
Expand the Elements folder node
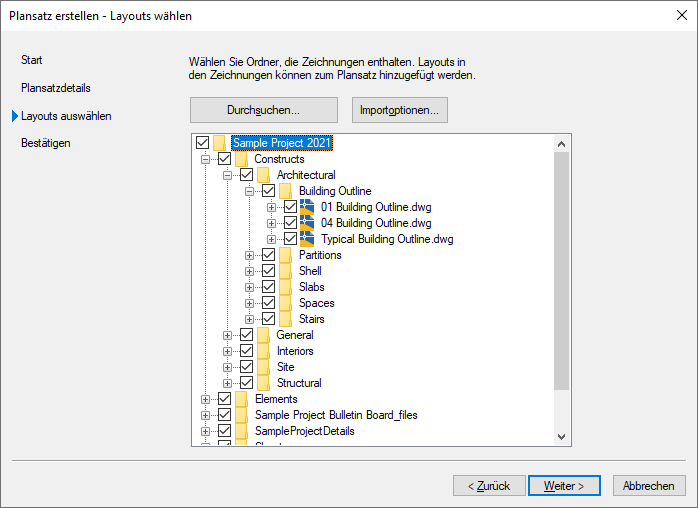point(205,400)
